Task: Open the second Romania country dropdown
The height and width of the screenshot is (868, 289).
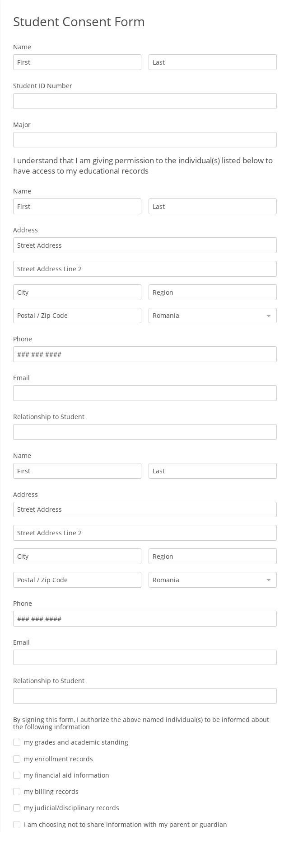Action: pyautogui.click(x=212, y=580)
